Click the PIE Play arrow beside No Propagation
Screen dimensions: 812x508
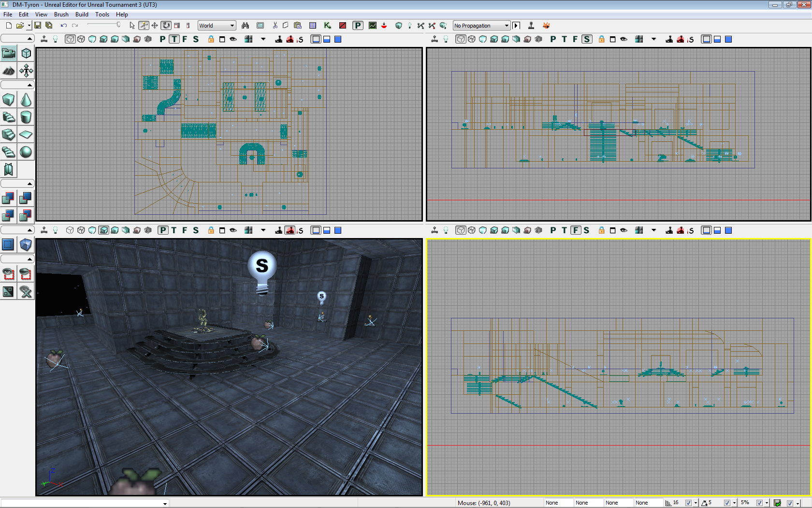[x=516, y=26]
